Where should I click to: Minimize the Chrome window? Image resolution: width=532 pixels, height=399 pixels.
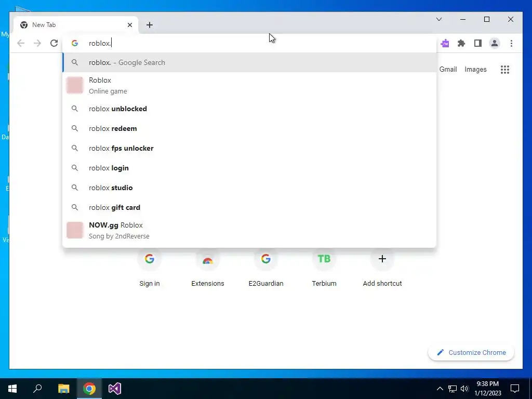pos(463,19)
